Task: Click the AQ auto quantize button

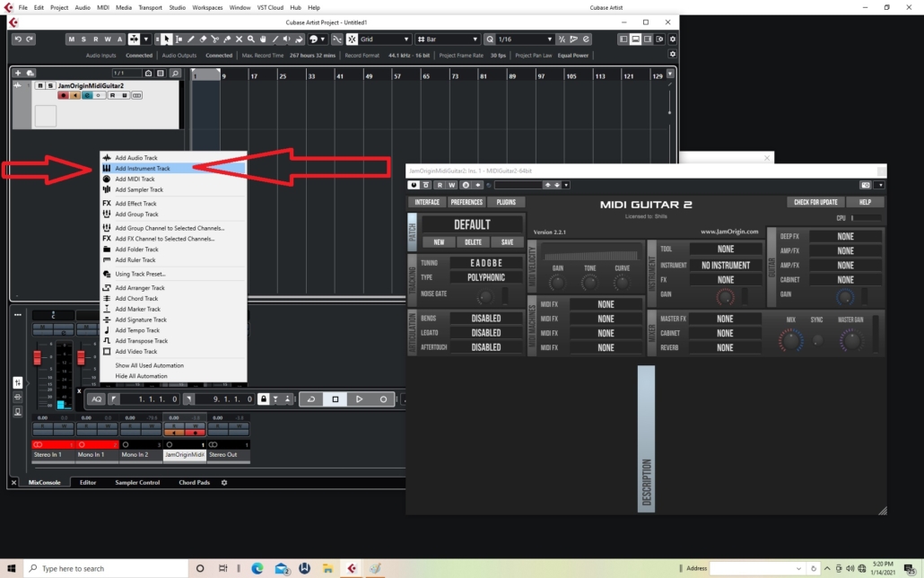Action: pos(97,399)
